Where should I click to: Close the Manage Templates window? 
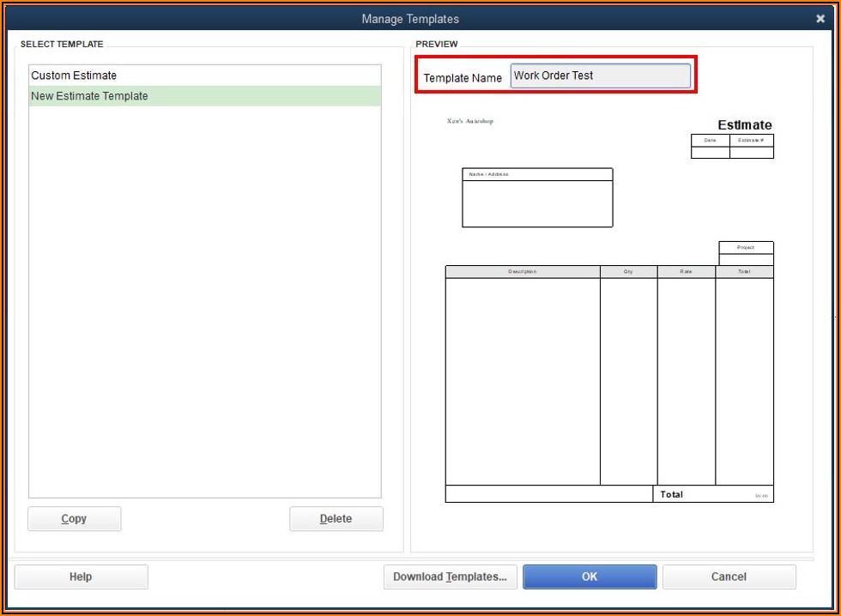coord(820,17)
